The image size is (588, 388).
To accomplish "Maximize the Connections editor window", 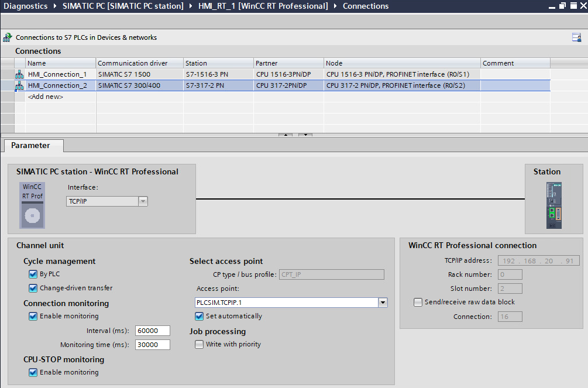I will click(x=573, y=6).
